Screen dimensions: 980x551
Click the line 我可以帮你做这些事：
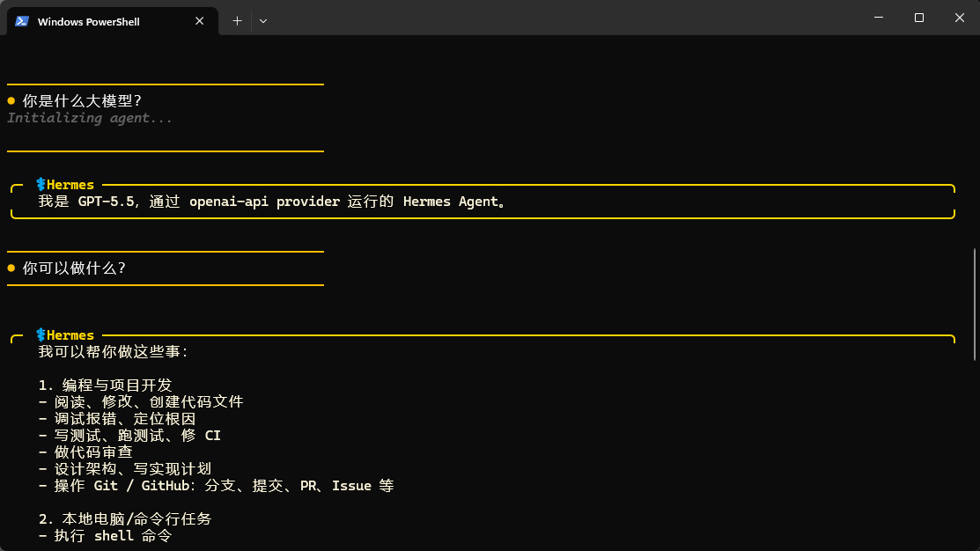point(113,352)
